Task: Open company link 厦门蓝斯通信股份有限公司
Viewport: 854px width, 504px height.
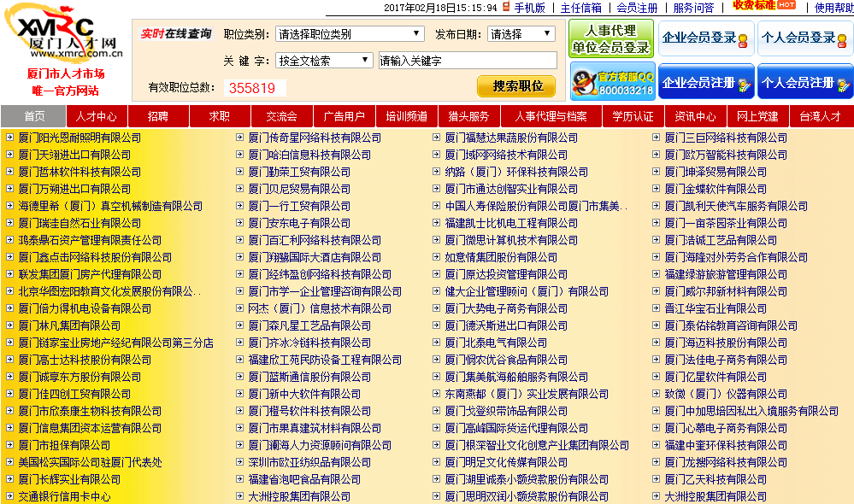Action: click(x=309, y=378)
